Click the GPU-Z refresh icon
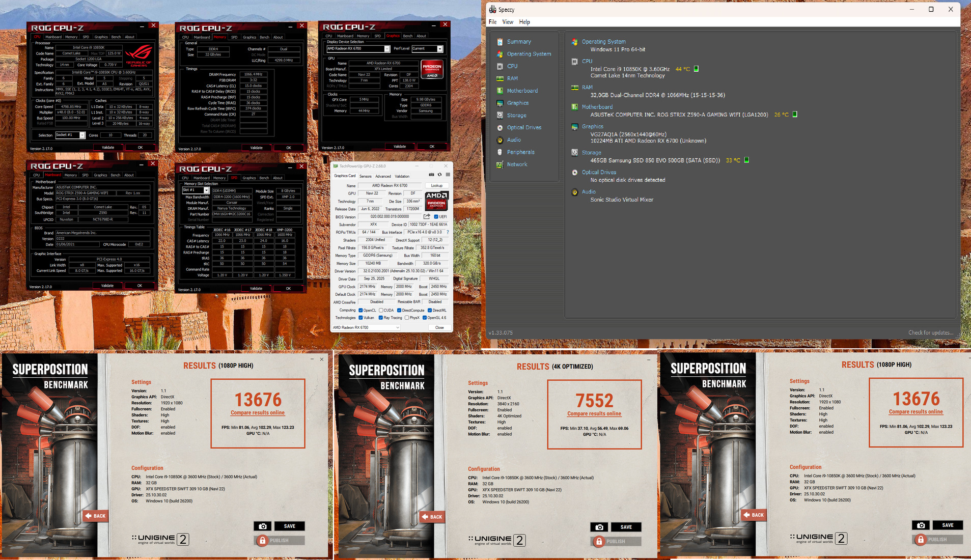971x560 pixels. pos(440,175)
